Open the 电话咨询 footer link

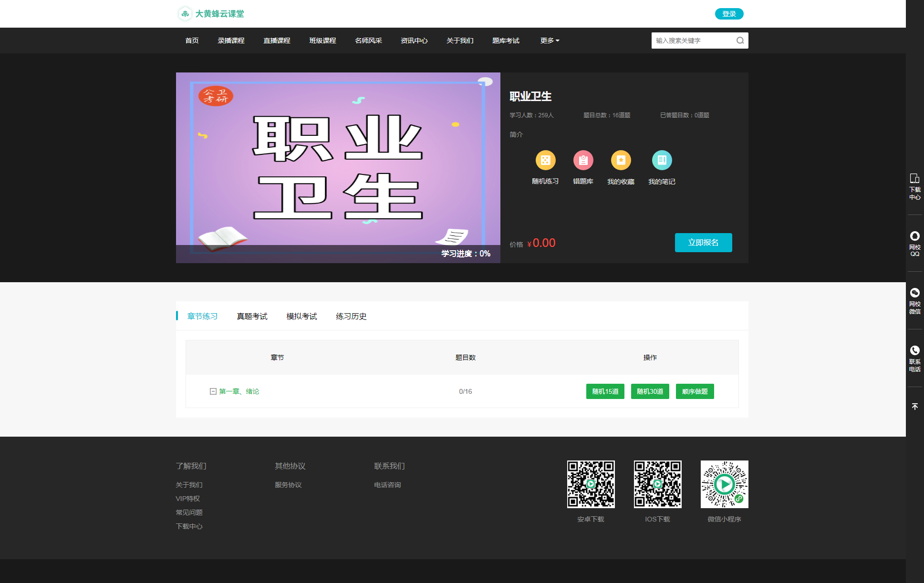tap(387, 485)
